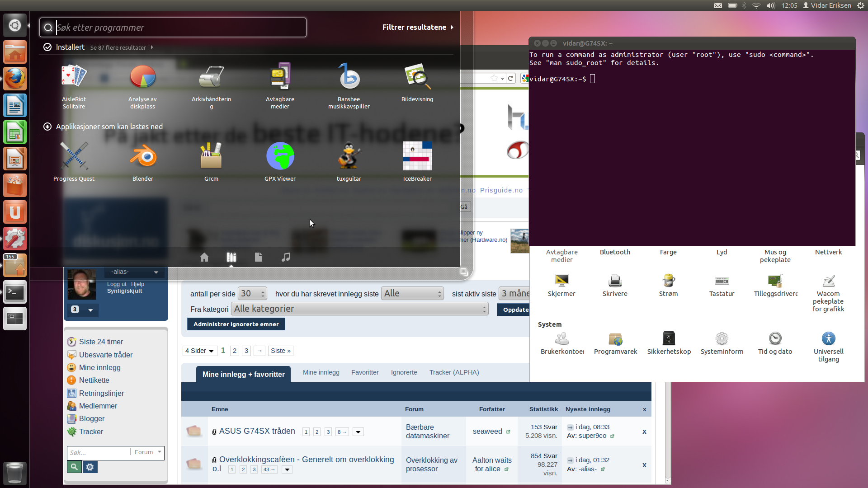
Task: Switch to Mine innlegg tab
Action: (x=321, y=372)
